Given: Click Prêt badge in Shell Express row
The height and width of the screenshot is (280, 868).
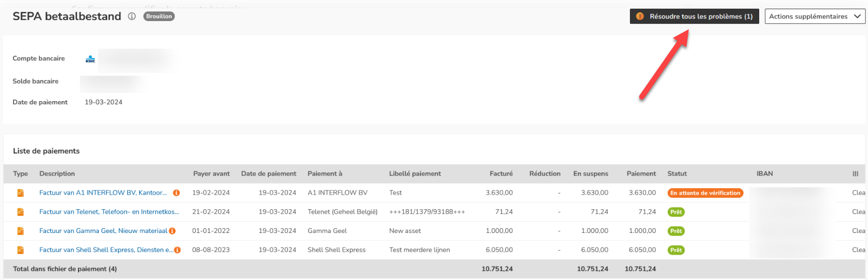Looking at the screenshot, I should [676, 250].
